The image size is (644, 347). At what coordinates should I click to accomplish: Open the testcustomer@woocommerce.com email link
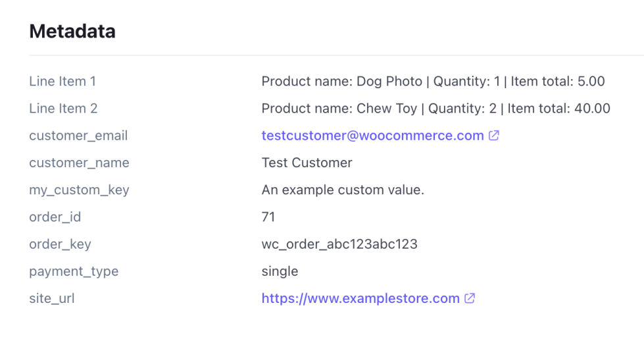(x=372, y=136)
